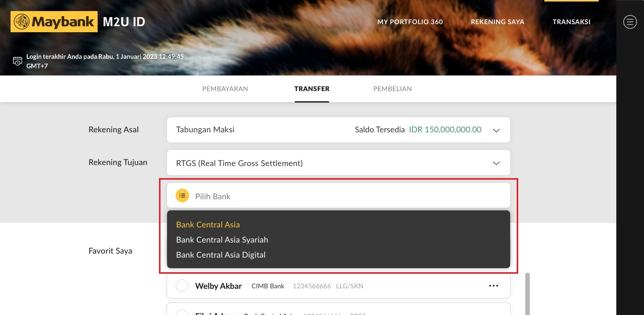Click the Pilih Bank search field

(x=347, y=196)
